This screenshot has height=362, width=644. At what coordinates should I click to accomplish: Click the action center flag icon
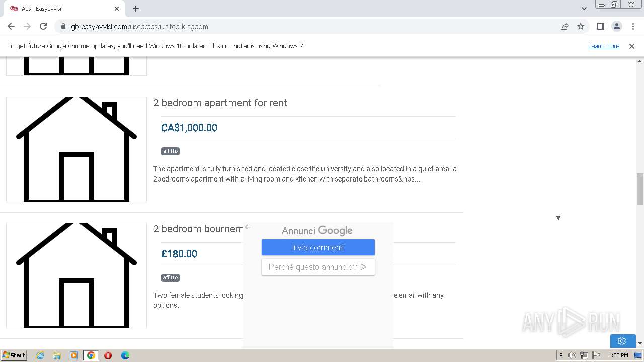[596, 355]
